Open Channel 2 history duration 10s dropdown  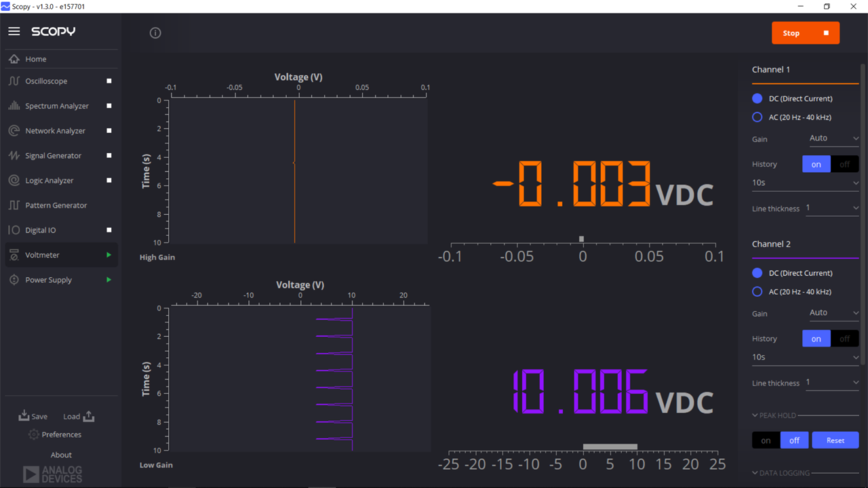click(806, 357)
